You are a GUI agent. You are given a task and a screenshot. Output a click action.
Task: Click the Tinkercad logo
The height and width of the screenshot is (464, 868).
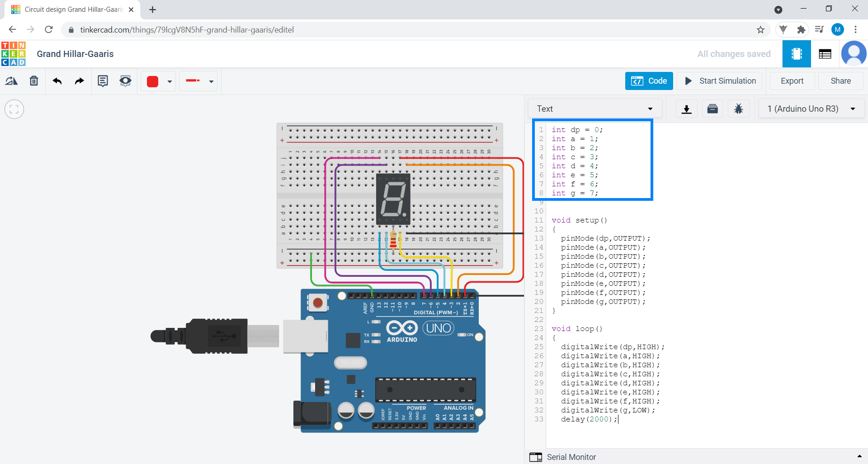pos(14,54)
